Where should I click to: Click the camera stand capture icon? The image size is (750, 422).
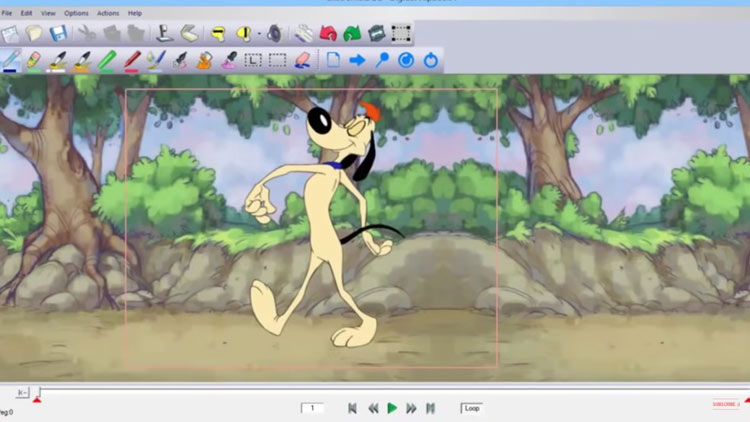pos(165,33)
